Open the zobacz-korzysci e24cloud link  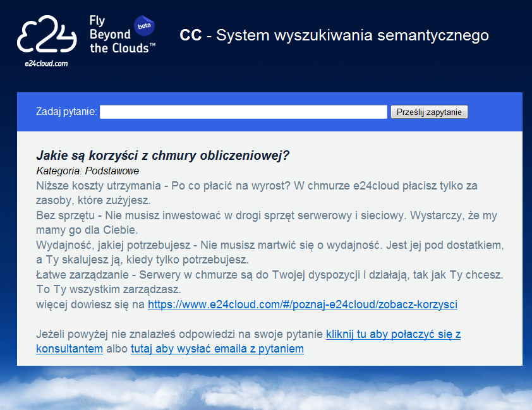tap(303, 304)
